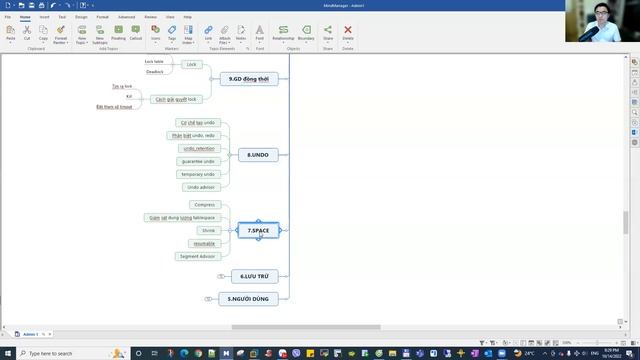Open the Icons markers button

pos(156,30)
